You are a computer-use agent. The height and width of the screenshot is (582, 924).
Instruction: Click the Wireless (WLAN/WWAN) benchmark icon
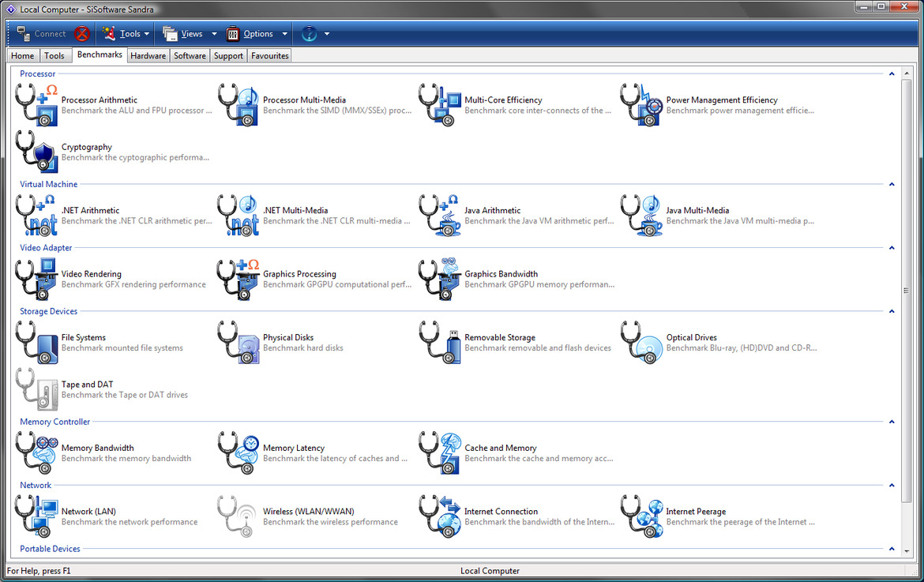(x=239, y=516)
